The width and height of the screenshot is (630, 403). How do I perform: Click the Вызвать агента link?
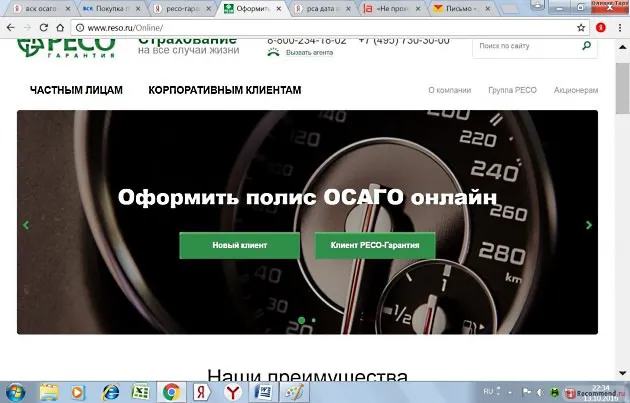[x=309, y=52]
